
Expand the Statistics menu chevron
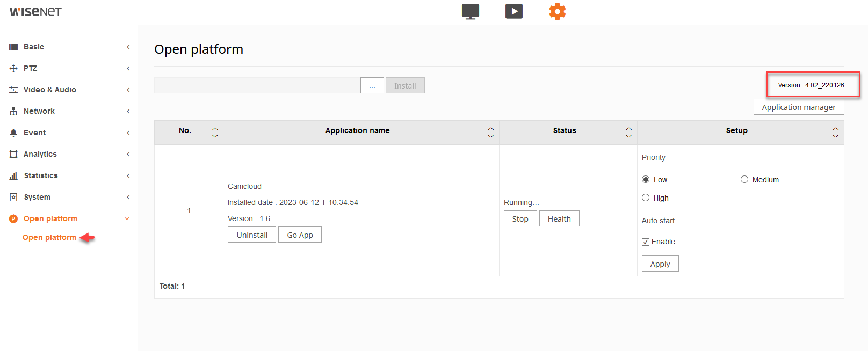[x=128, y=176]
